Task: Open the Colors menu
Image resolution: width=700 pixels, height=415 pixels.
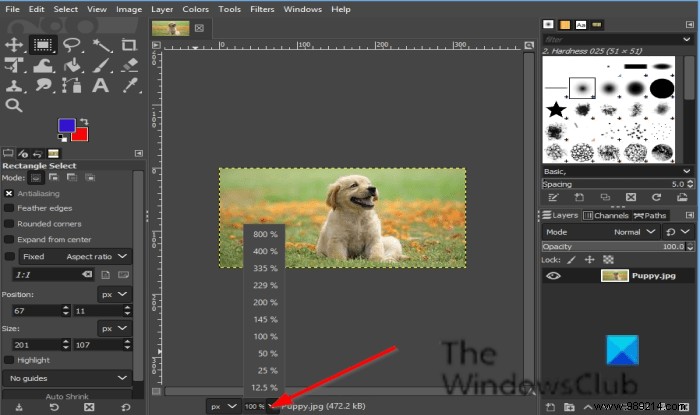Action: click(x=196, y=9)
